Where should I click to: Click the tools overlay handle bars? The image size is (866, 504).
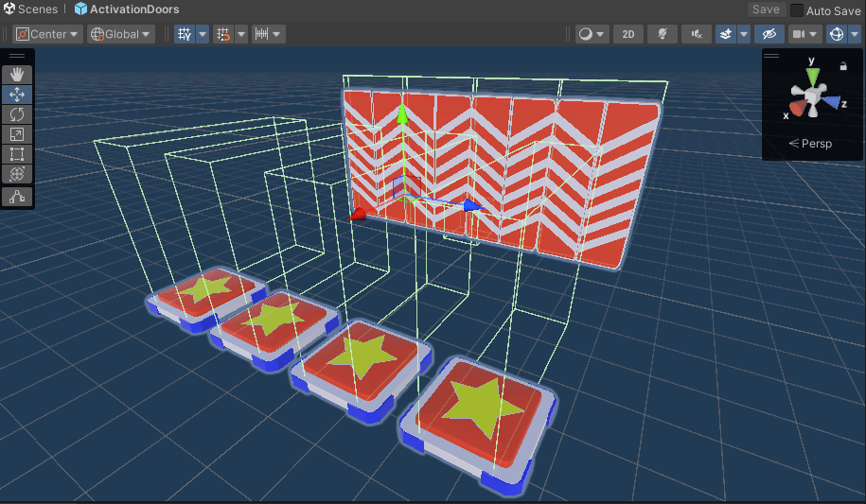(x=17, y=56)
